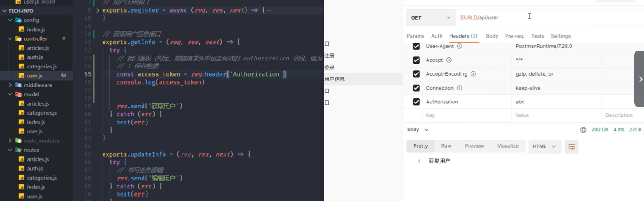Uncheck the User-Agent header checkbox

point(416,46)
